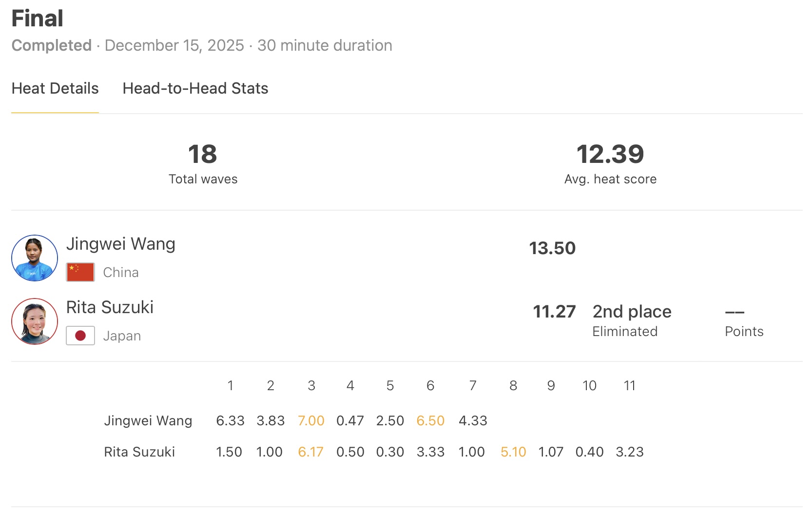Image resolution: width=812 pixels, height=517 pixels.
Task: Switch to the Heat Details tab
Action: (x=55, y=88)
